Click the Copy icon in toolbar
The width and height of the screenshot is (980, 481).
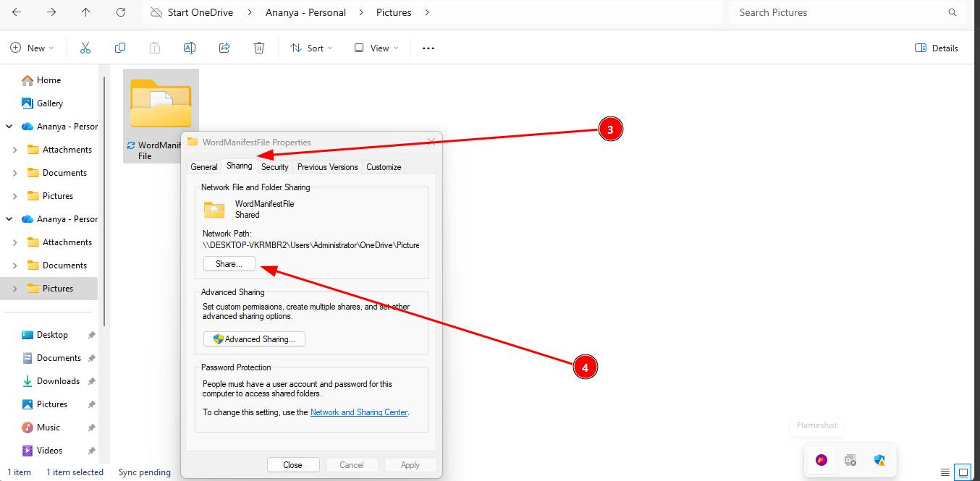[120, 48]
